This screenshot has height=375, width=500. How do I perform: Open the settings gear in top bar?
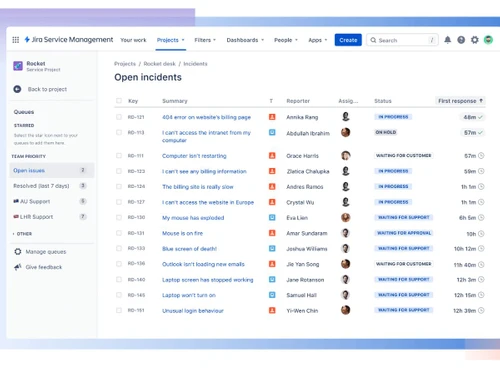click(x=475, y=40)
